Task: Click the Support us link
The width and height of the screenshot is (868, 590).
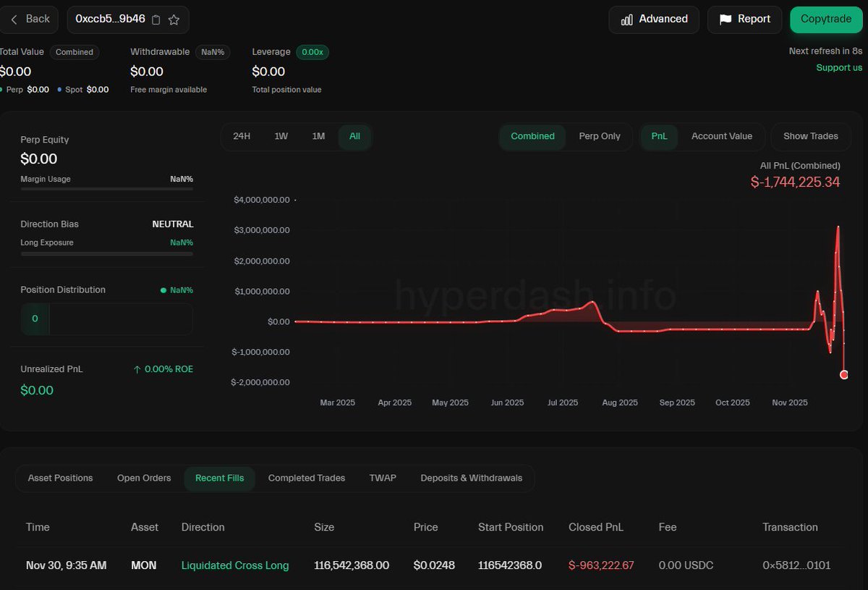Action: click(839, 67)
